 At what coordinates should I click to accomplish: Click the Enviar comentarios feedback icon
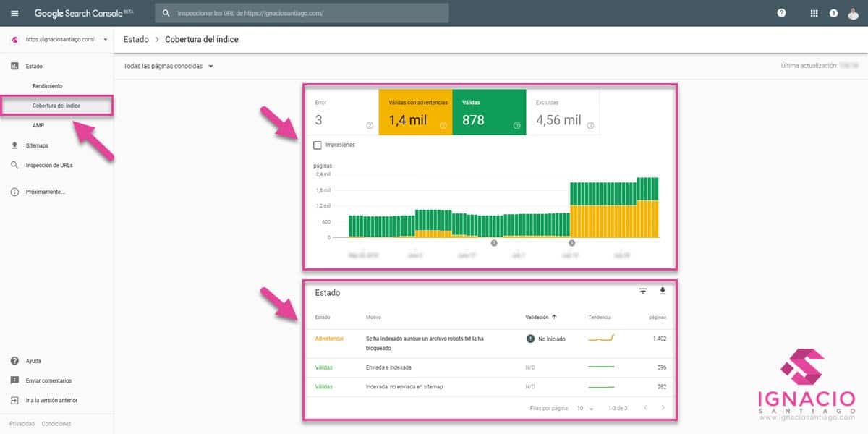pyautogui.click(x=14, y=380)
